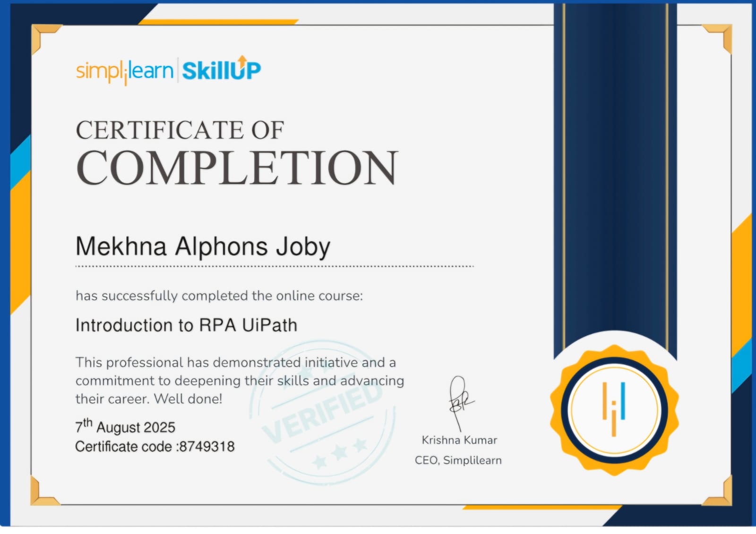Click the title 'CEO, Simplilearn'
This screenshot has height=534, width=756.
click(458, 460)
